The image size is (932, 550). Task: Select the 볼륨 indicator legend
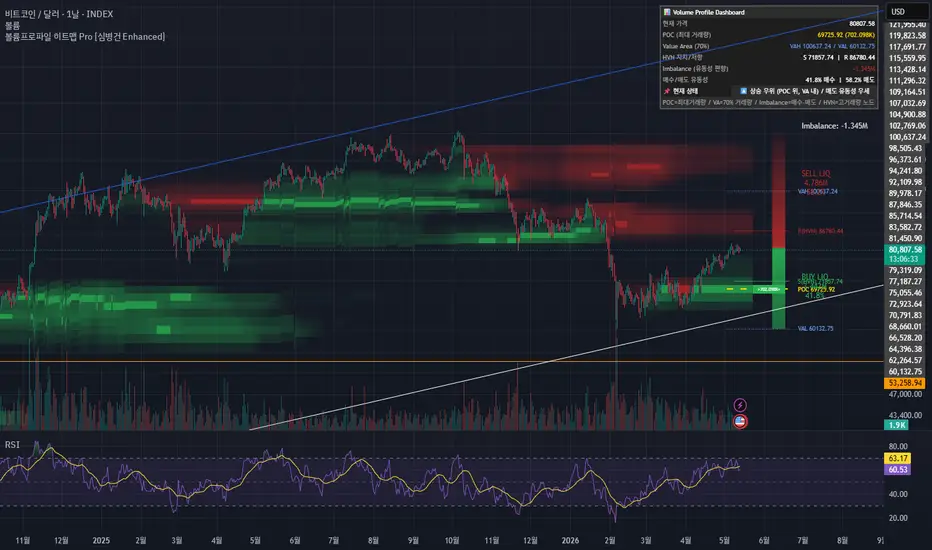(x=12, y=26)
